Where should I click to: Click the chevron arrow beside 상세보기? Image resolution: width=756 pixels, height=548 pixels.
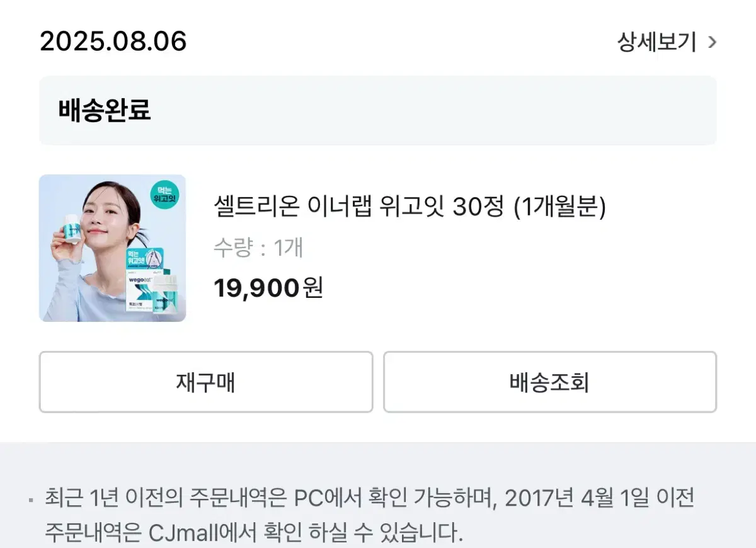coord(713,42)
